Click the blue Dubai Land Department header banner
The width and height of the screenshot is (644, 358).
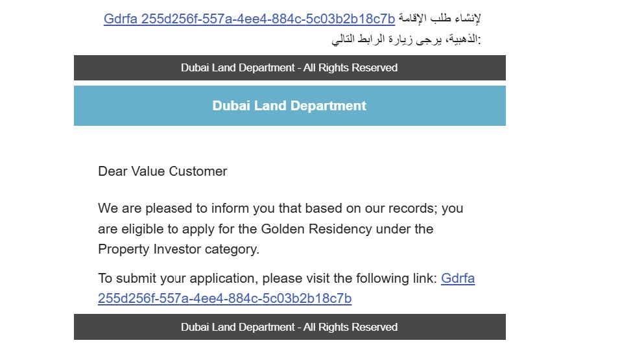[x=289, y=106]
